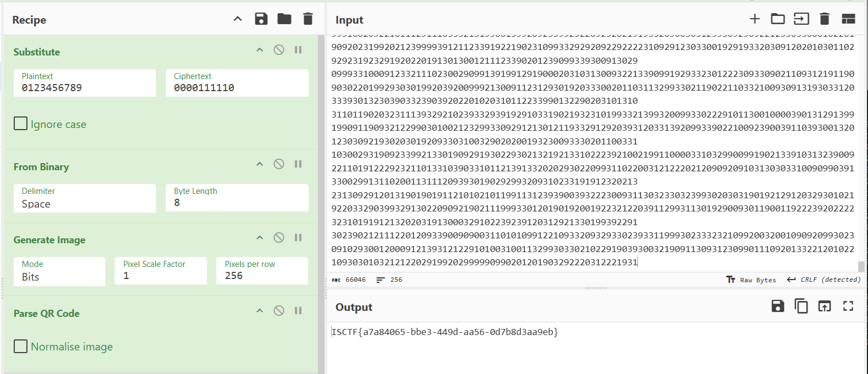Change the CRLF end-of-line setting
This screenshot has height=374, width=868.
click(x=824, y=280)
